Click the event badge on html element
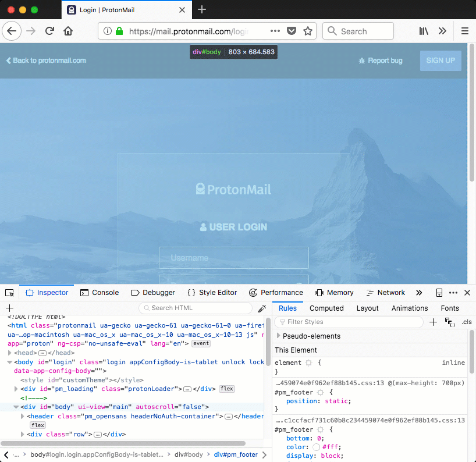This screenshot has width=476, height=462. pos(201,344)
